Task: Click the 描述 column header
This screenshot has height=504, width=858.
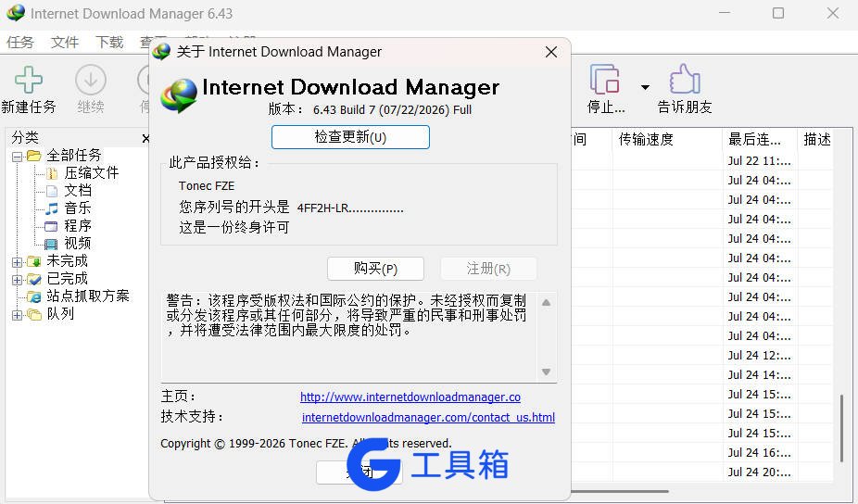Action: (x=817, y=140)
